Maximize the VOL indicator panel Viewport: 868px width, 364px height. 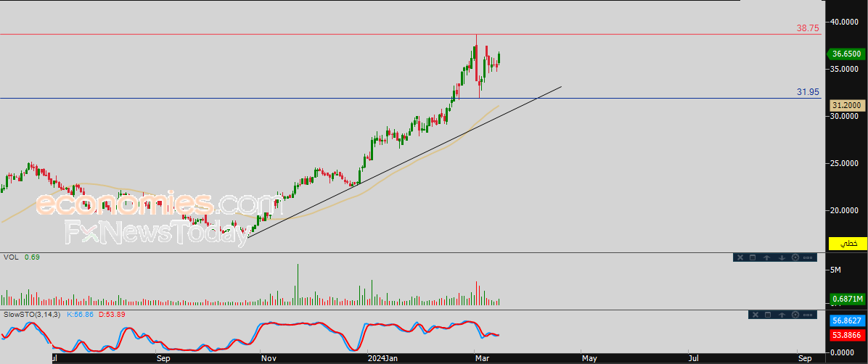click(753, 257)
